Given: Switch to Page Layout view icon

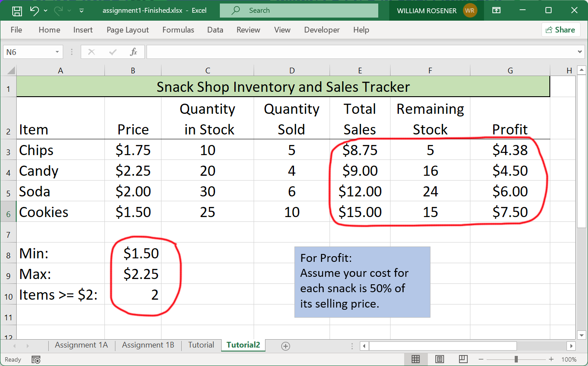Looking at the screenshot, I should [x=439, y=359].
